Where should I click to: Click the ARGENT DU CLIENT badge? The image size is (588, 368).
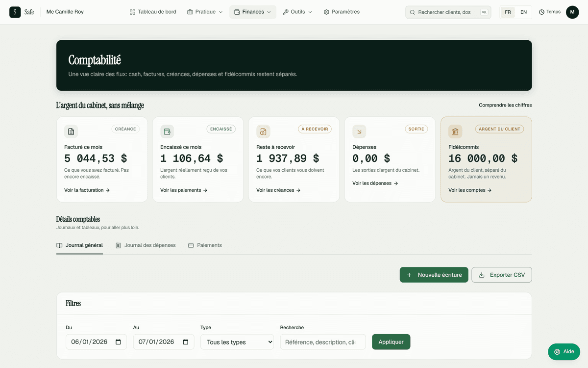pyautogui.click(x=499, y=129)
